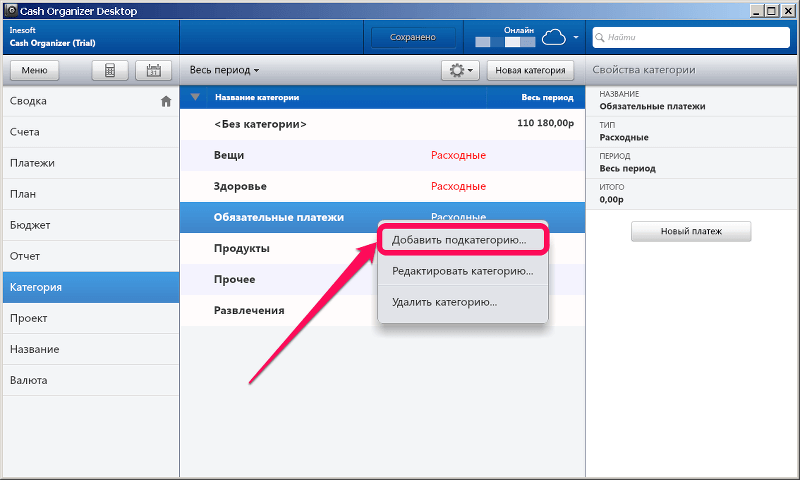
Task: Click the Inesoft Cash Organizer (Trial) logo
Action: 52,37
